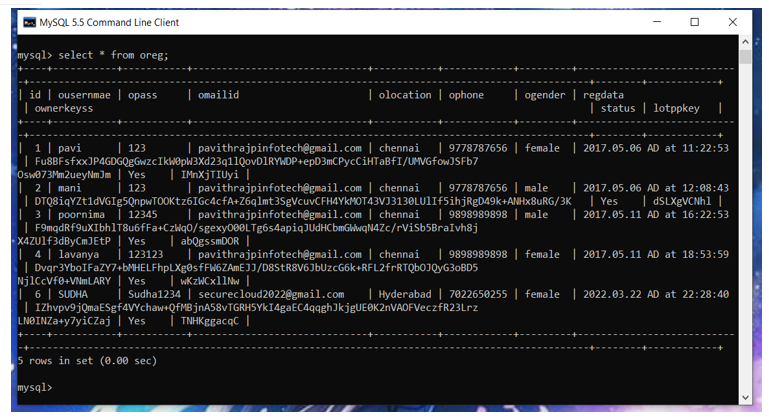Viewport: 769px width, 420px height.
Task: Click the scrollbar down arrow
Action: [x=745, y=398]
